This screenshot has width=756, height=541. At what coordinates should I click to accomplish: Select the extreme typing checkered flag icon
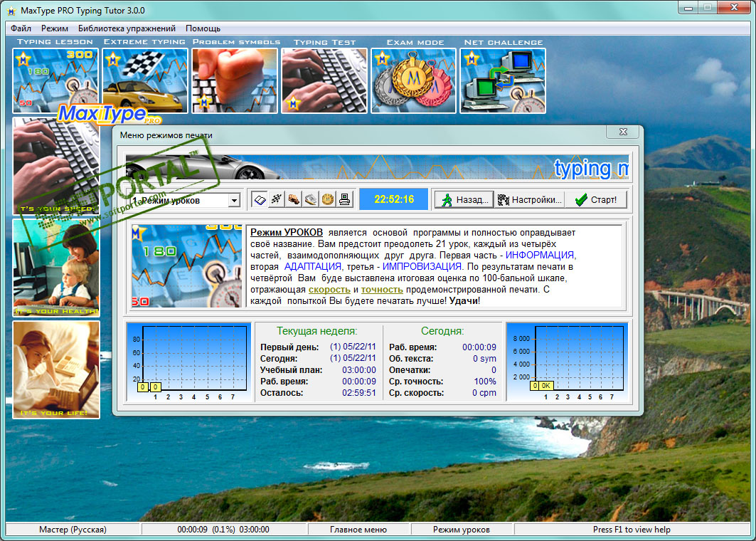(x=277, y=199)
